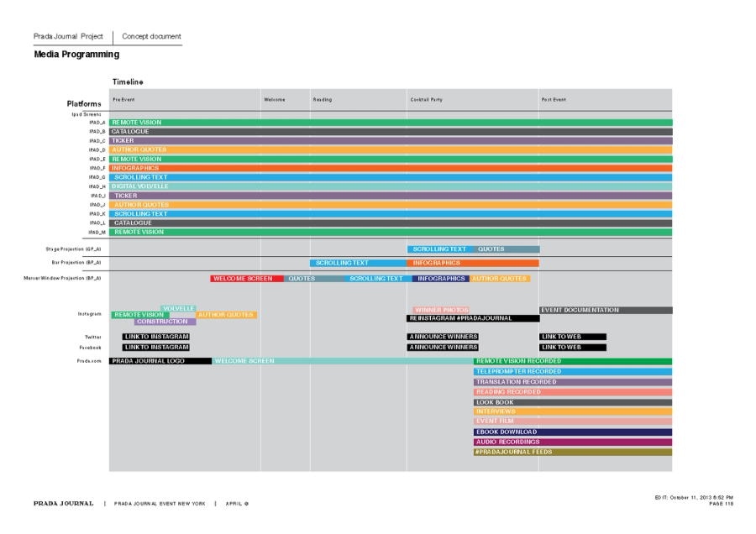Image resolution: width=756 pixels, height=534 pixels.
Task: Click the 'Prada Journal Project' header text
Action: (68, 36)
